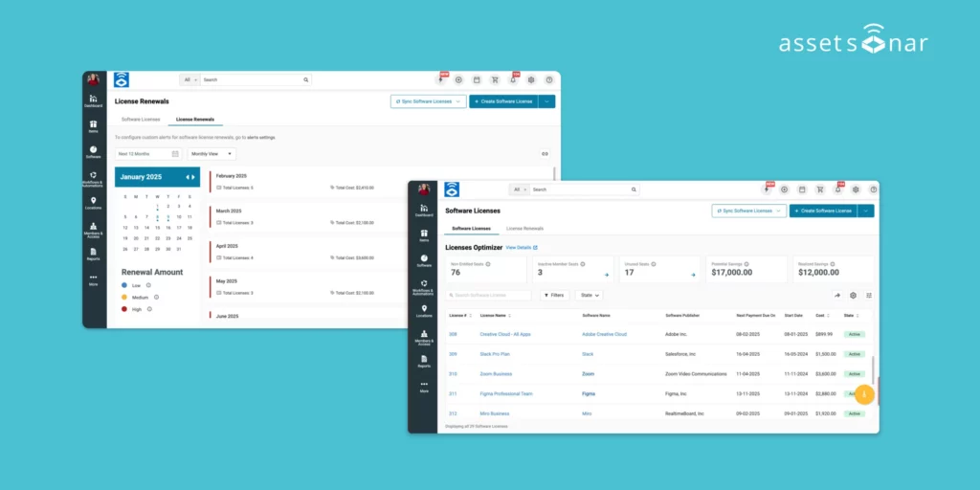
Task: Open the shopping cart in the Software Licenses window
Action: [820, 189]
